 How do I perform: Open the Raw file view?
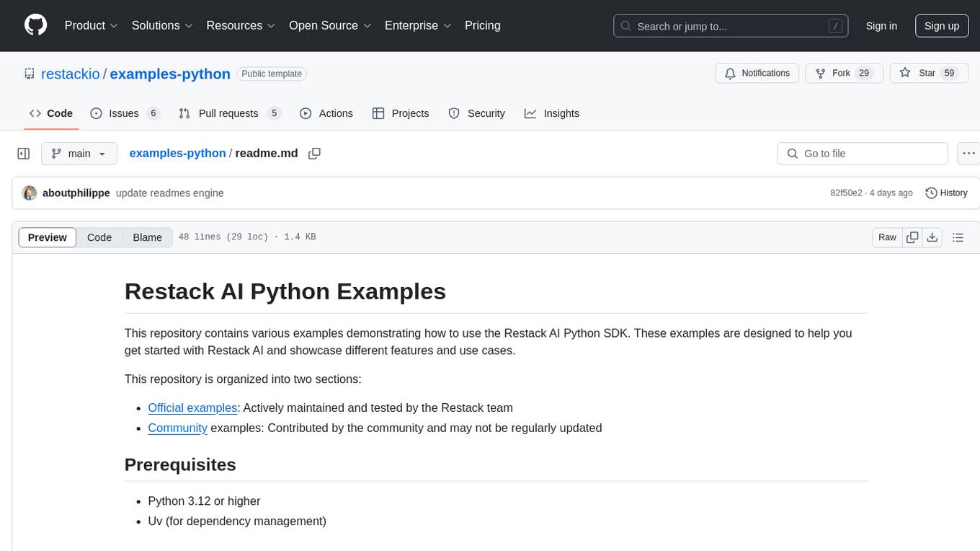(x=887, y=237)
